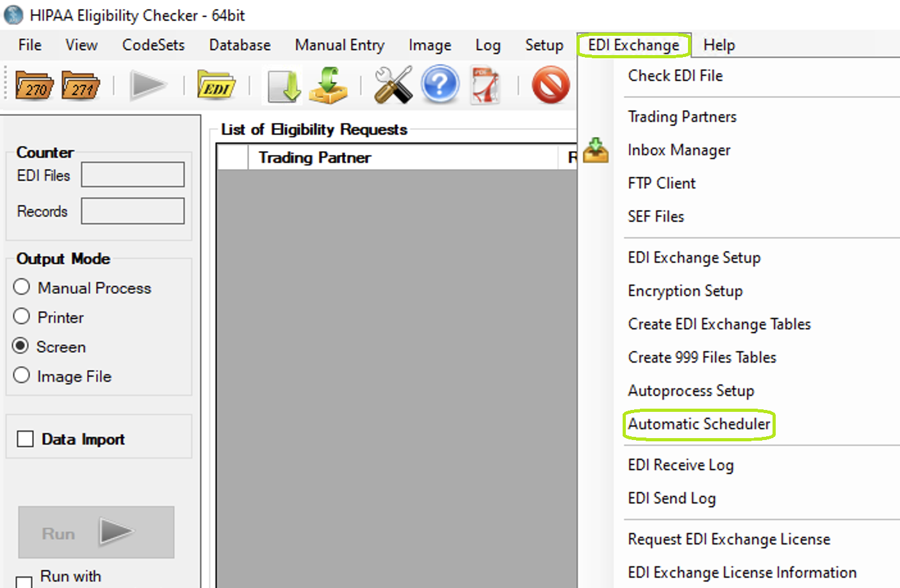Open Encryption Setup
This screenshot has height=588, width=900.
pyautogui.click(x=685, y=291)
